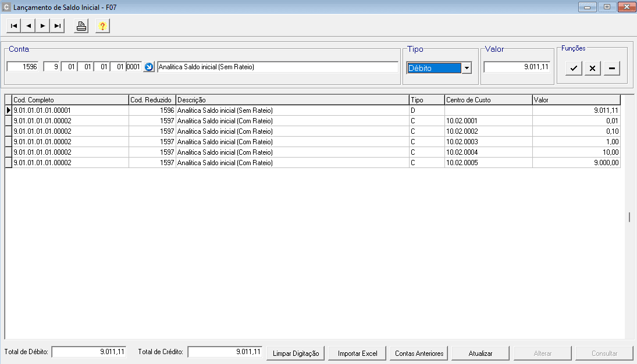Confirm entry with checkmark button

[x=574, y=68]
